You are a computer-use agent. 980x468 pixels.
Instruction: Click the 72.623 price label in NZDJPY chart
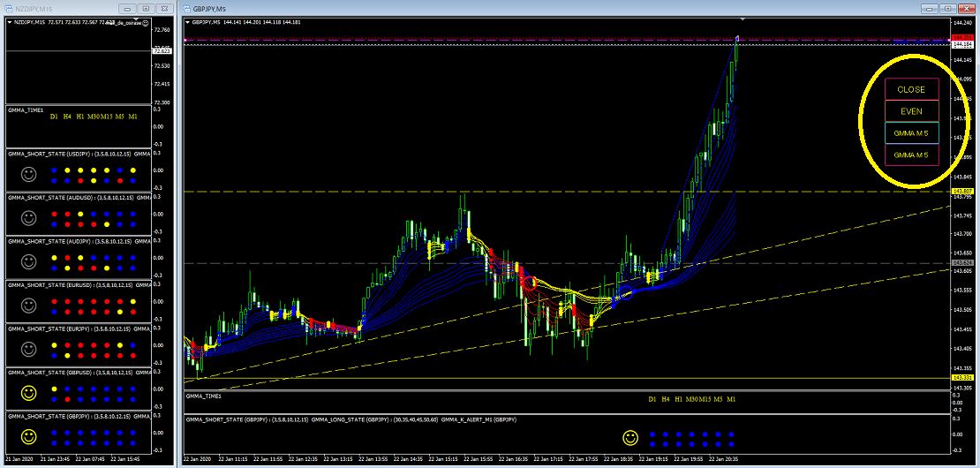pyautogui.click(x=162, y=50)
